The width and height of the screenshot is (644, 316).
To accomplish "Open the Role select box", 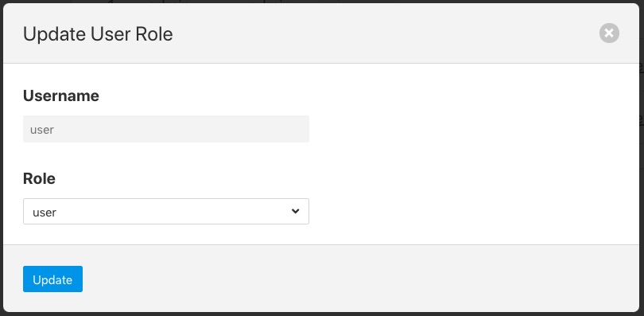I will (166, 212).
